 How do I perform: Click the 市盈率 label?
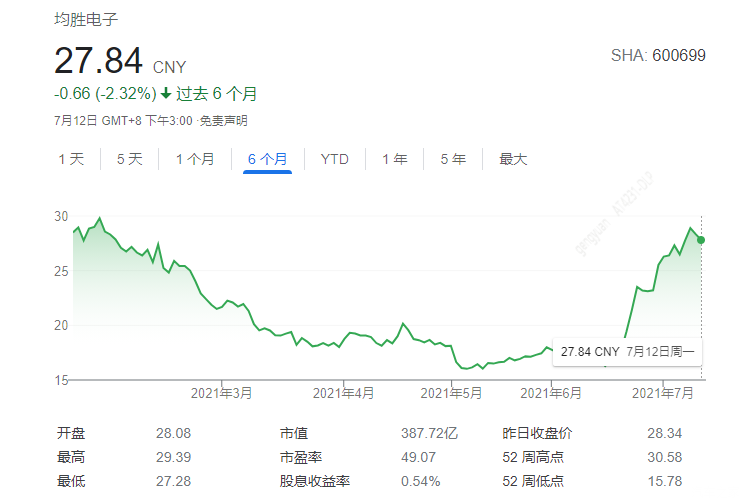pyautogui.click(x=301, y=457)
